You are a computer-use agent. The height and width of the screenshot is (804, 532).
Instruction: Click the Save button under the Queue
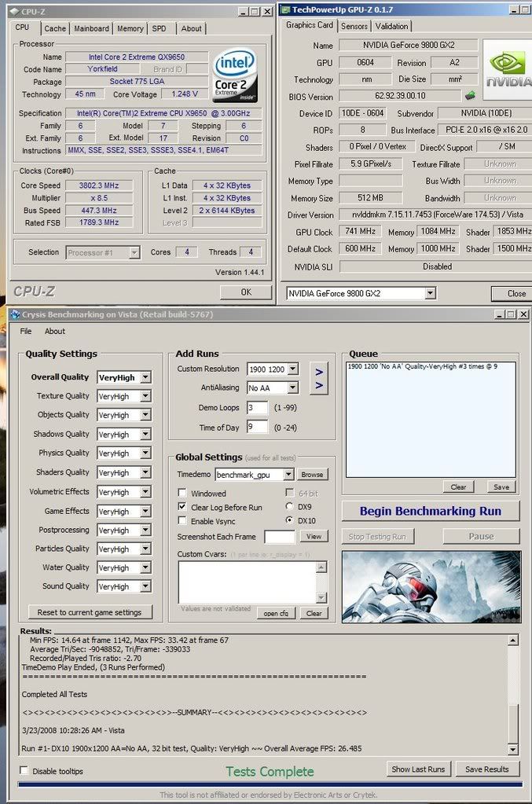(501, 487)
